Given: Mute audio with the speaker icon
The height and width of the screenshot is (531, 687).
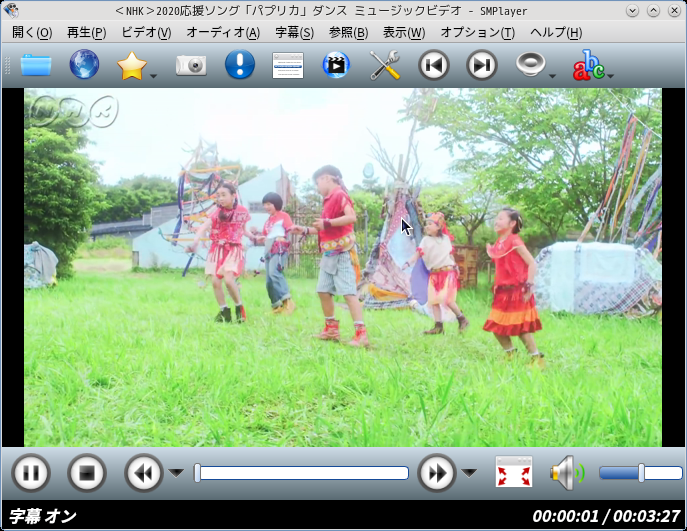Looking at the screenshot, I should tap(568, 473).
